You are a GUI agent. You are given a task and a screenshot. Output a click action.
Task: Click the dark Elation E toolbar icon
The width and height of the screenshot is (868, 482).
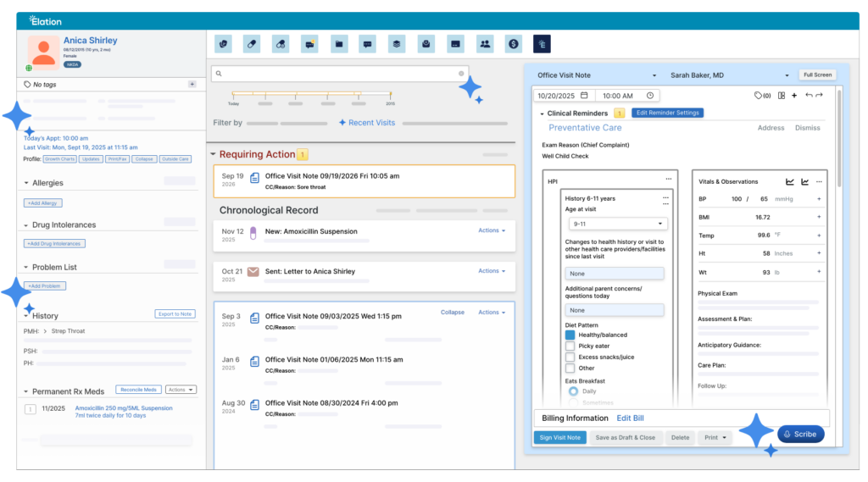click(x=542, y=44)
